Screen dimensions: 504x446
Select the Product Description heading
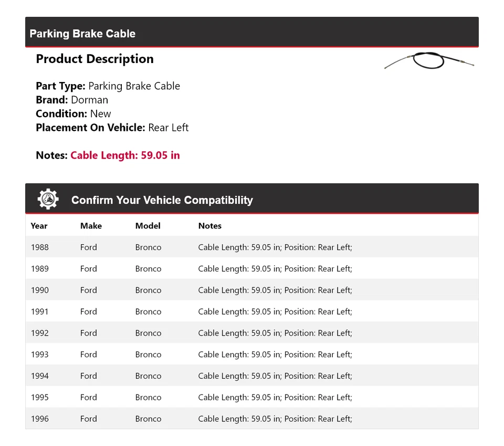(94, 59)
